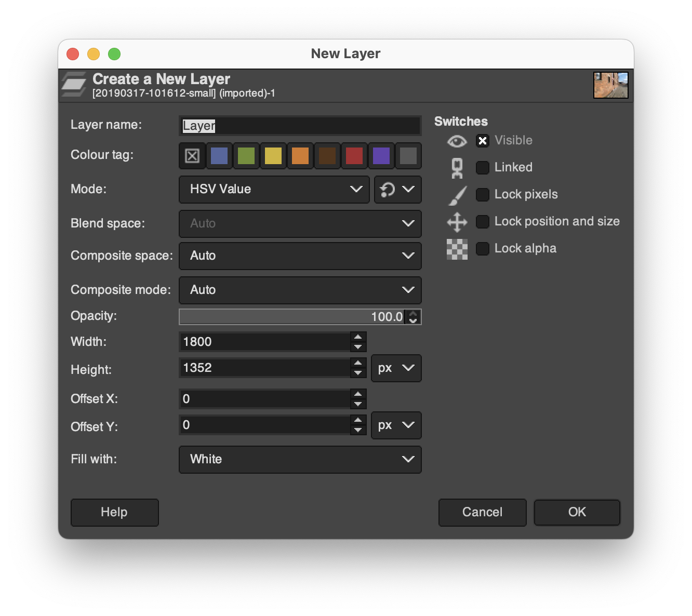Click the move arrows icon for Lock position
Viewport: 692px width, 616px height.
457,222
